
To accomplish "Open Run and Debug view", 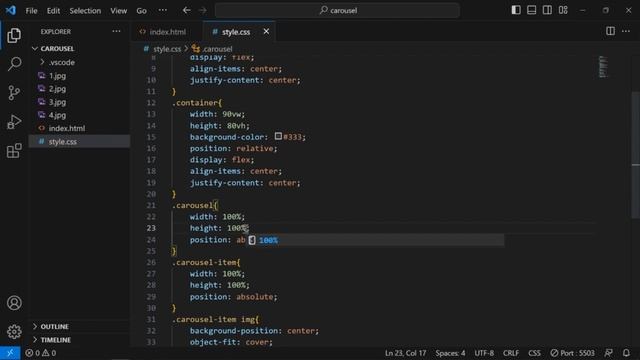I will click(14, 122).
